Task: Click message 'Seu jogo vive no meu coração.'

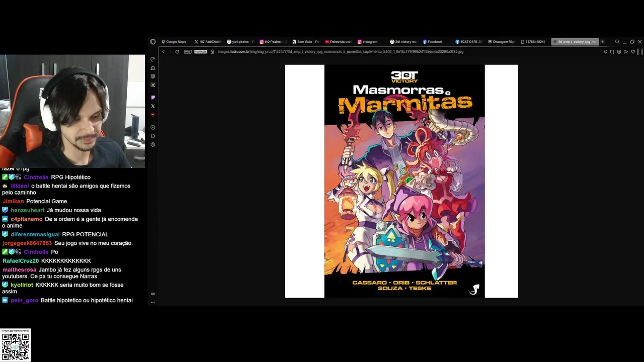Action: (94, 243)
